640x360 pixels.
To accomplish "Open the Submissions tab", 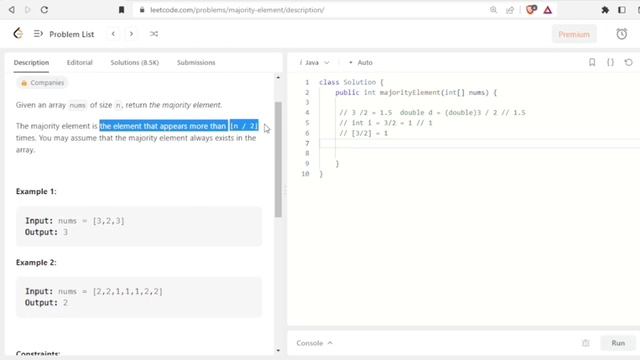I will click(x=196, y=62).
